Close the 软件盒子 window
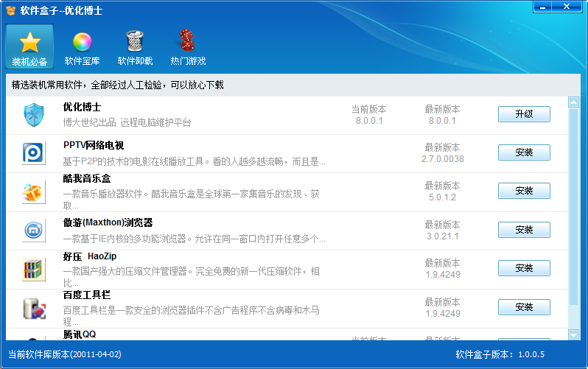The width and height of the screenshot is (588, 369). click(567, 7)
